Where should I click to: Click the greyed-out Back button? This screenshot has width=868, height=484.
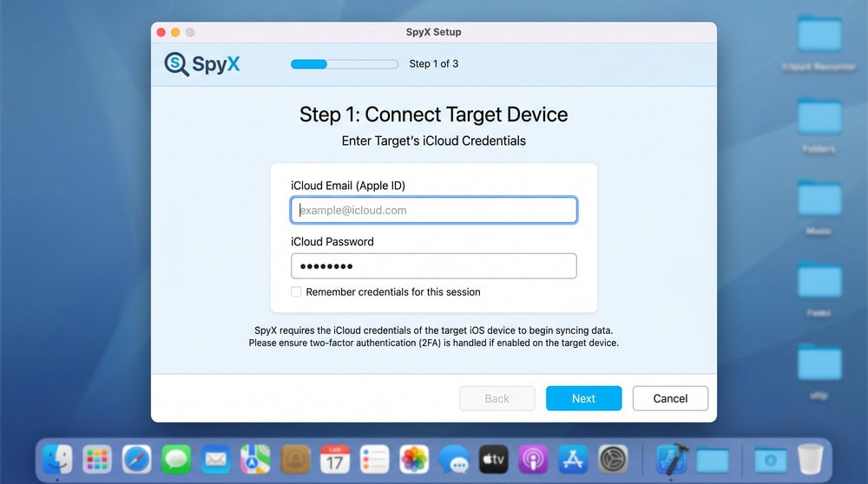[x=496, y=398]
